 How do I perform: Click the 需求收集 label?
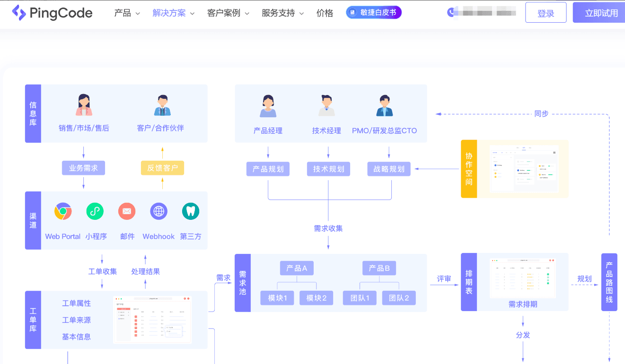click(328, 228)
